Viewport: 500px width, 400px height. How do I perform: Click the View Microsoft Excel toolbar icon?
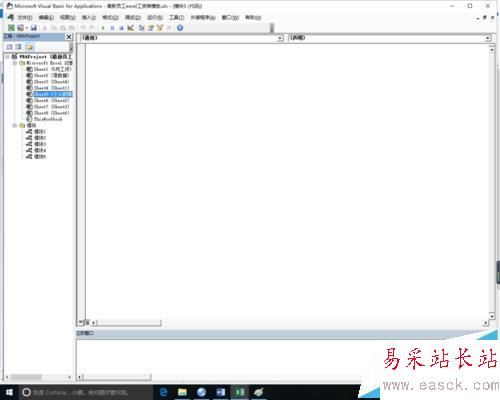11,28
